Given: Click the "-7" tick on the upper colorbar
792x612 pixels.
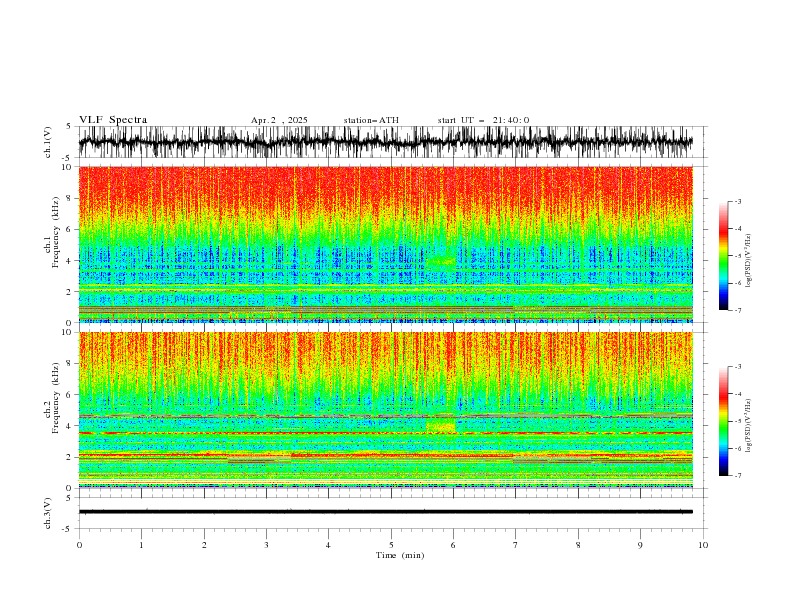Looking at the screenshot, I should (x=738, y=310).
